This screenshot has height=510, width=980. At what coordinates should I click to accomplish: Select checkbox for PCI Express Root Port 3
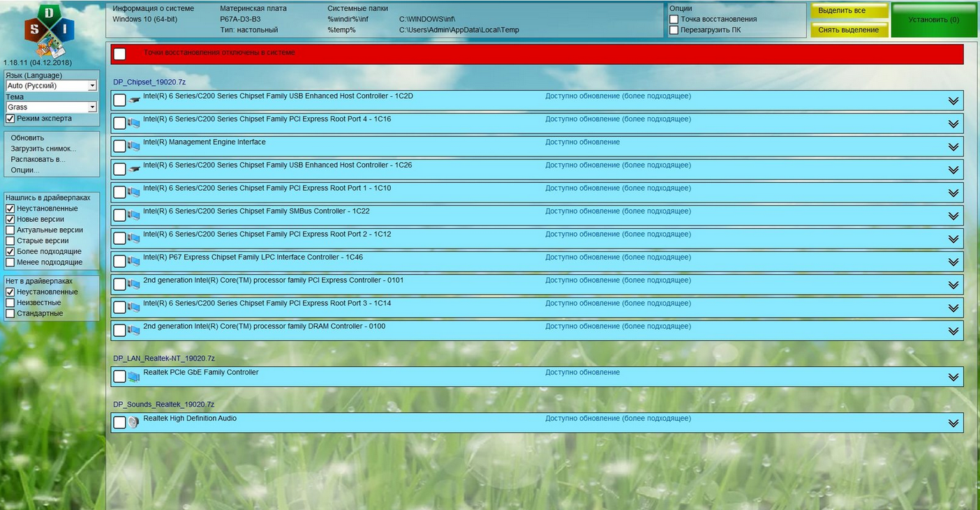click(120, 308)
